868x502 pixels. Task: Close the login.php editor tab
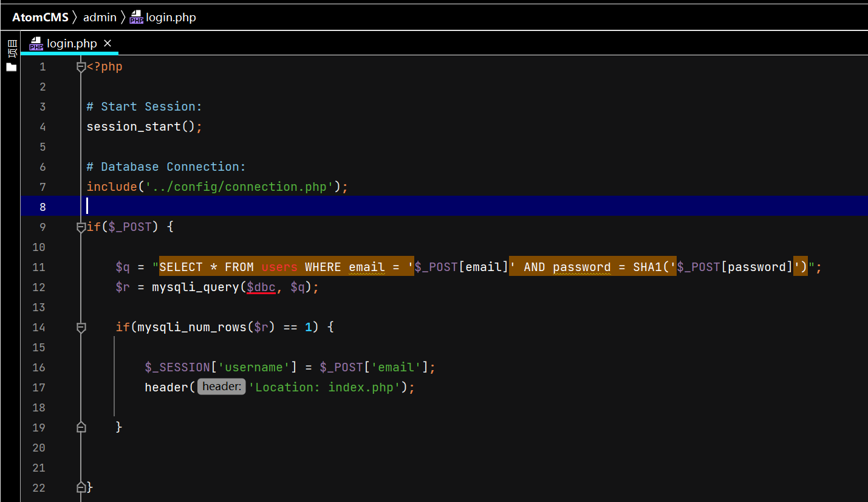tap(108, 43)
